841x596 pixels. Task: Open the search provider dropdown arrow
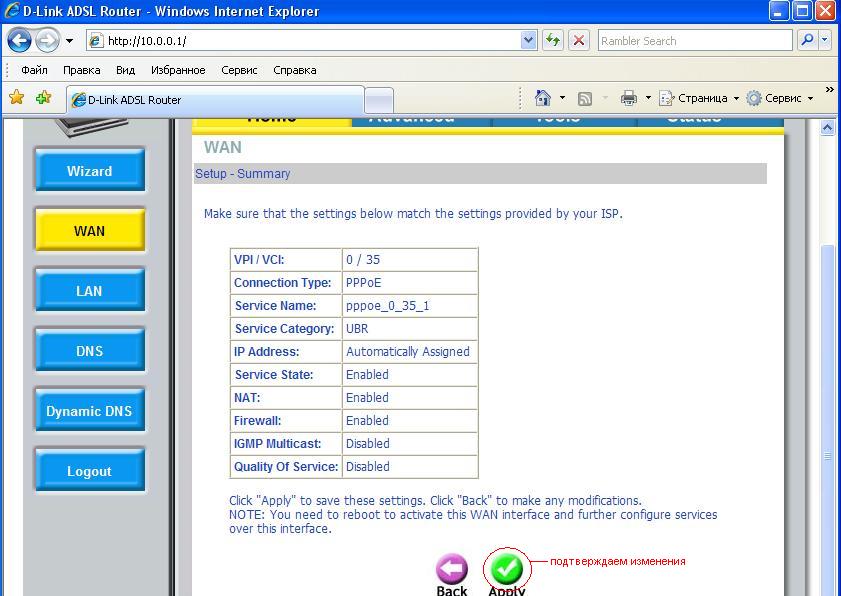[825, 41]
